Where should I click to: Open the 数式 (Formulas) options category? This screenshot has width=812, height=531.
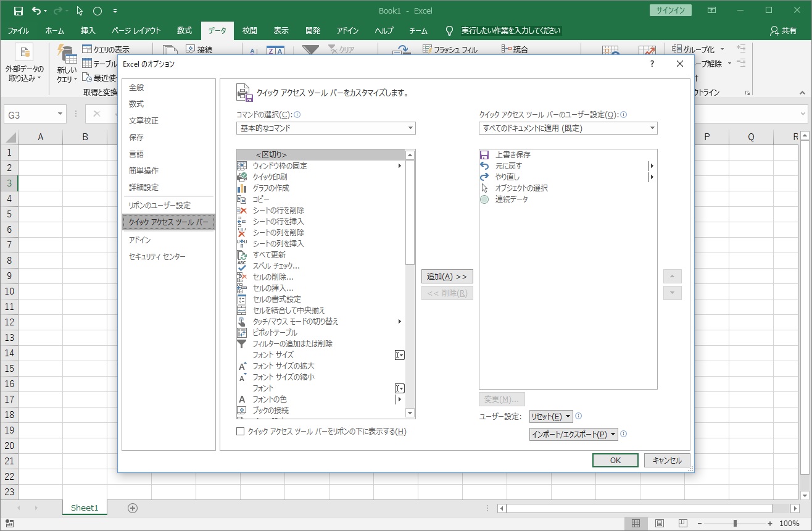tap(168, 104)
